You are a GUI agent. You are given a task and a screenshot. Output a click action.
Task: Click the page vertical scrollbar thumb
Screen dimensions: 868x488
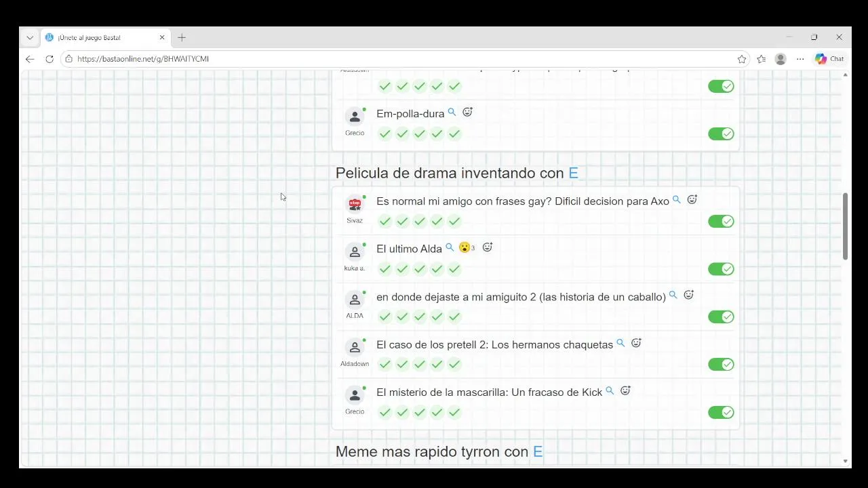click(845, 226)
